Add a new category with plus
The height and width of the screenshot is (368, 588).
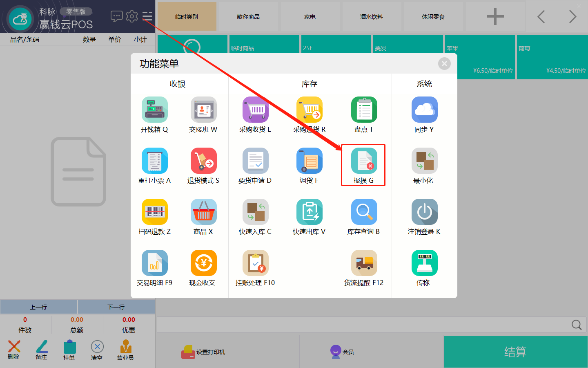pyautogui.click(x=495, y=16)
